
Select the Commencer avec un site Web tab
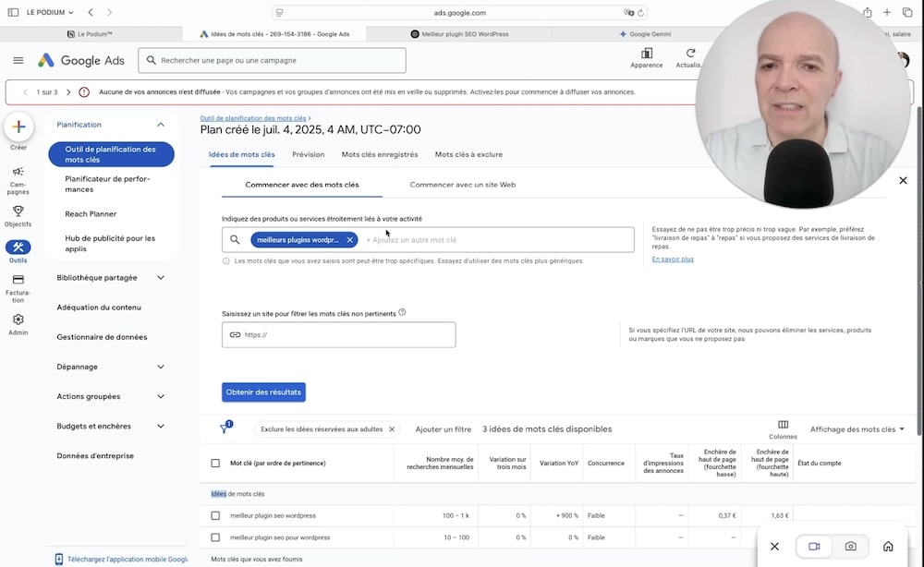(x=462, y=185)
